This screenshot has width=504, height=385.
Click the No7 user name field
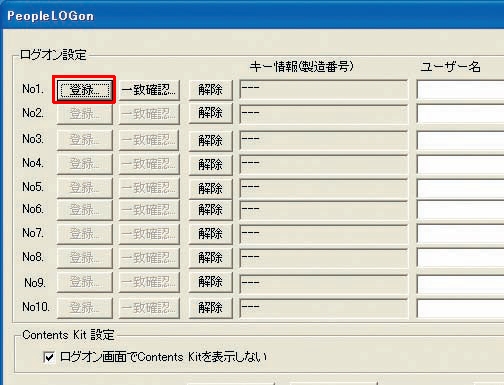tap(460, 234)
